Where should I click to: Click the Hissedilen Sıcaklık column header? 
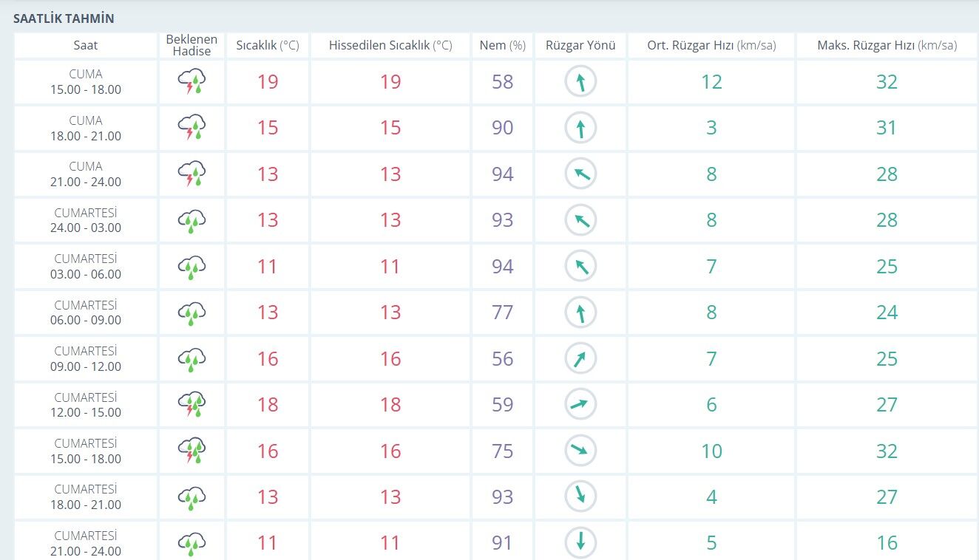pyautogui.click(x=390, y=45)
